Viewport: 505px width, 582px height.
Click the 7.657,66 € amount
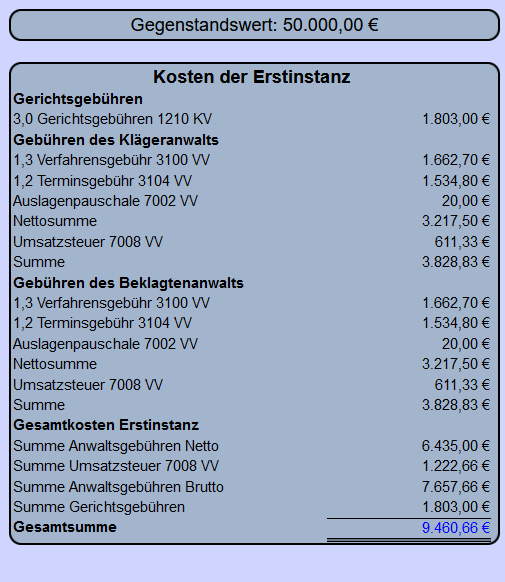click(456, 487)
